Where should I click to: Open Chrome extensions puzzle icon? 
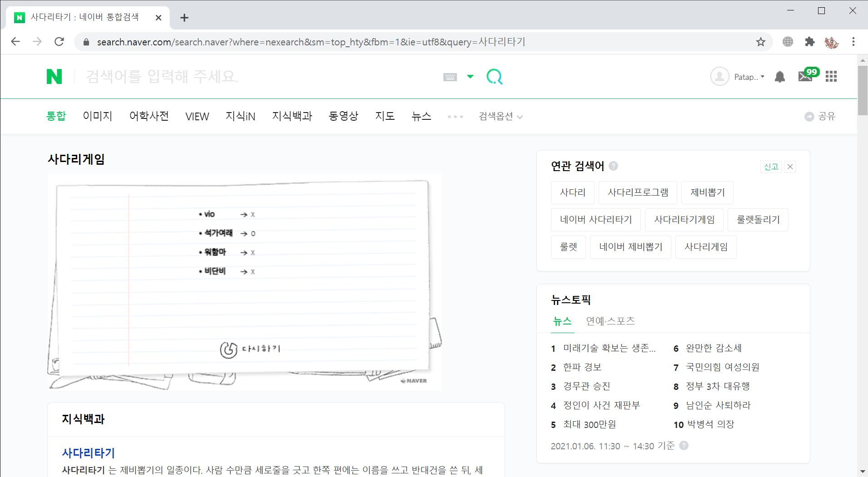coord(810,42)
